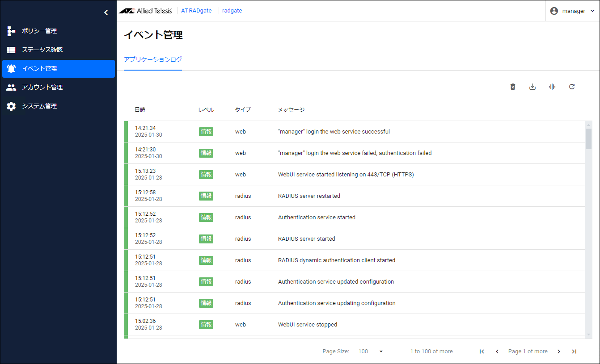Click the メッセージ column header
Screen dimensions: 600x364
pos(291,110)
